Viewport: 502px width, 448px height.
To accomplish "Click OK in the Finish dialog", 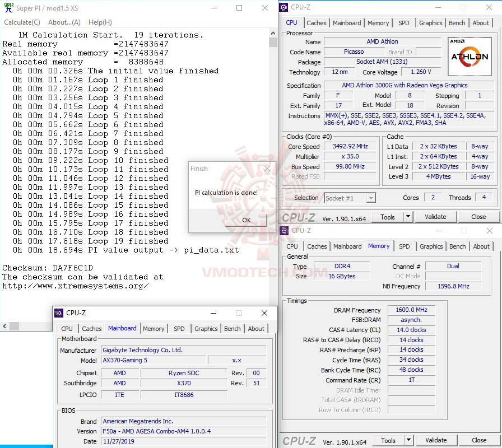I will point(246,220).
